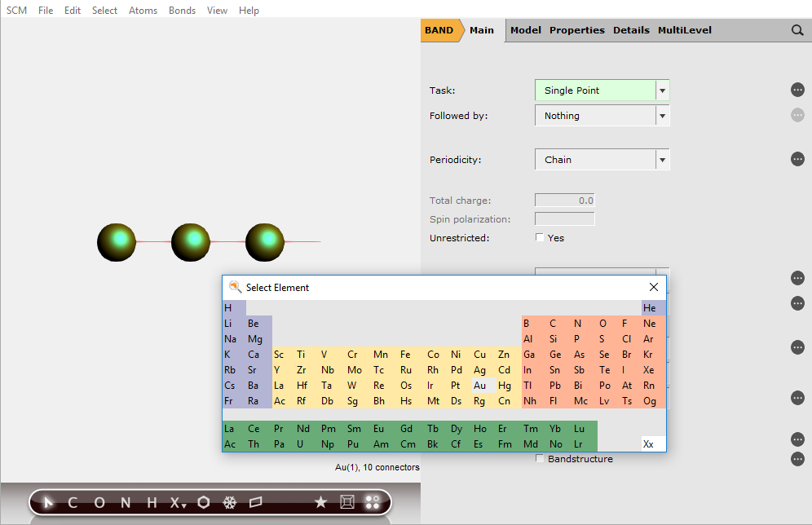Click the snowflake crystal tool

(x=229, y=502)
